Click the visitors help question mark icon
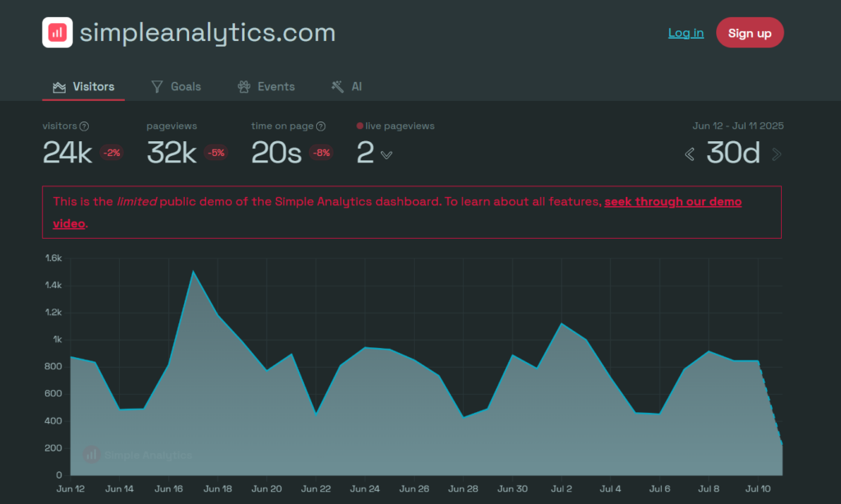The height and width of the screenshot is (504, 841). (85, 126)
